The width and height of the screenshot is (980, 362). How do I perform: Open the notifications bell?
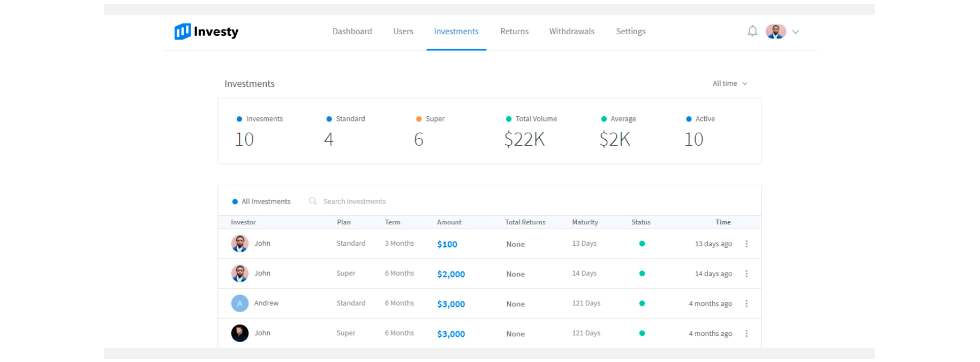click(752, 31)
